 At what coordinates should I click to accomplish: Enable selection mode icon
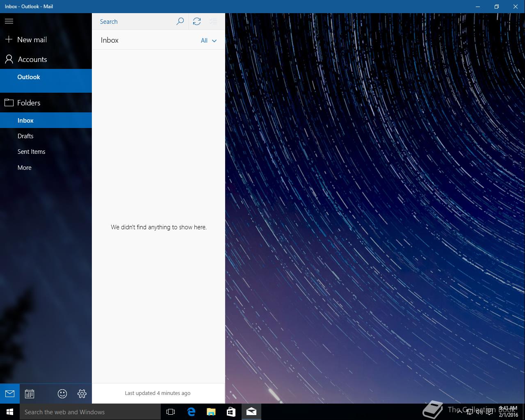(213, 21)
